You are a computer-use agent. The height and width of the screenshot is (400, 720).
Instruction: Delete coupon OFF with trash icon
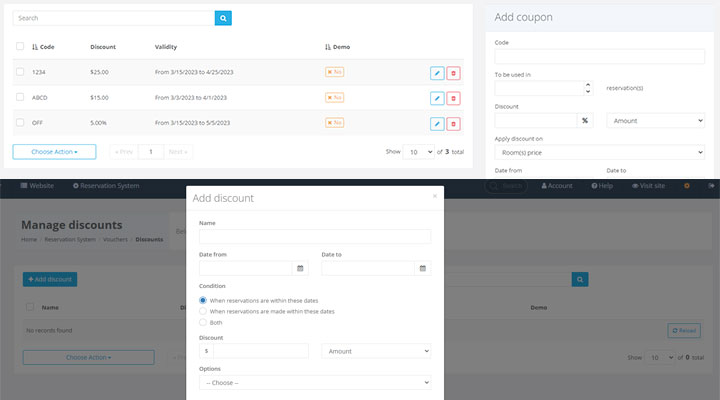tap(453, 124)
